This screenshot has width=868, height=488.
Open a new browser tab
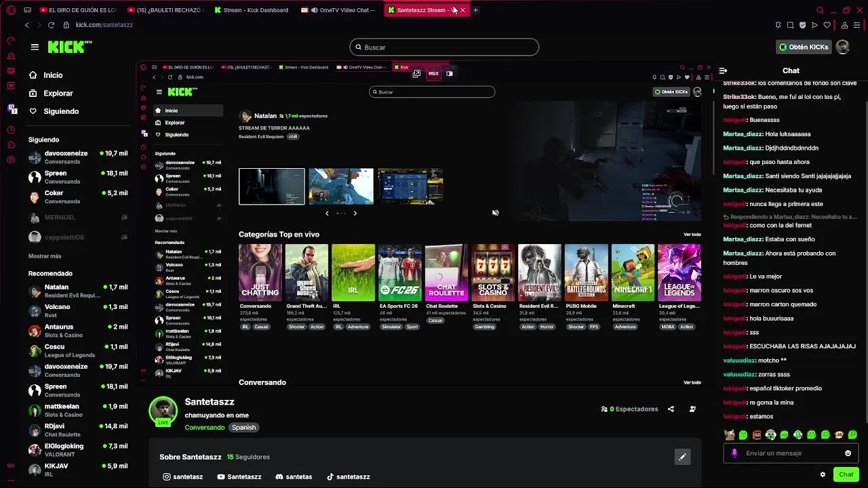(475, 10)
